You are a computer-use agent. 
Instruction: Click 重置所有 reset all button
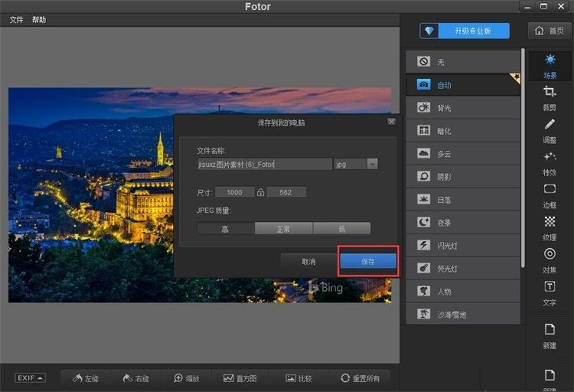(360, 378)
